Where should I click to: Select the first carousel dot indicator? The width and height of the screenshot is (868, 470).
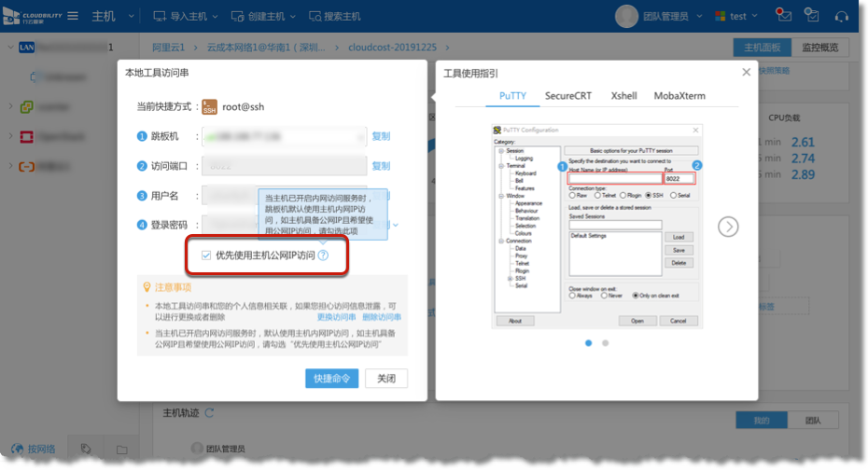(588, 343)
